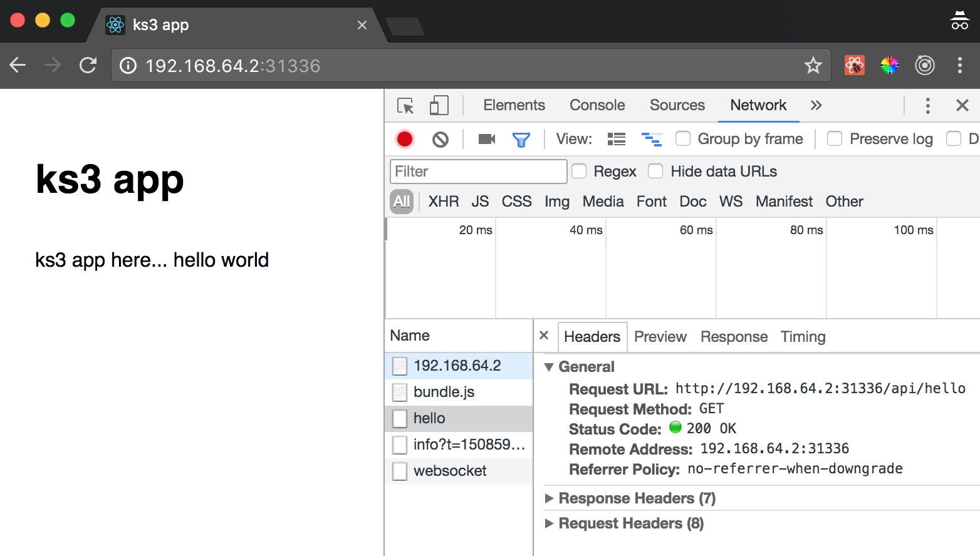Select the info?t=150859… request

point(459,445)
